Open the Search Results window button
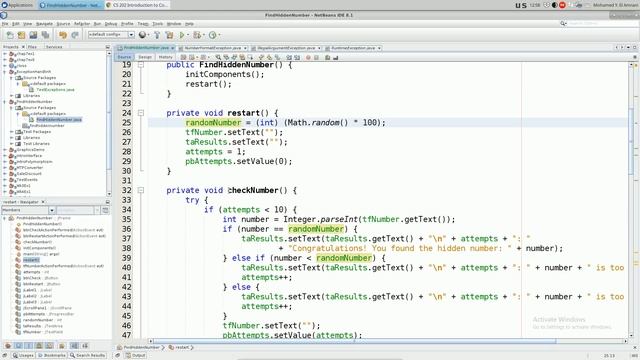This screenshot has width=640, height=360. pos(87,356)
